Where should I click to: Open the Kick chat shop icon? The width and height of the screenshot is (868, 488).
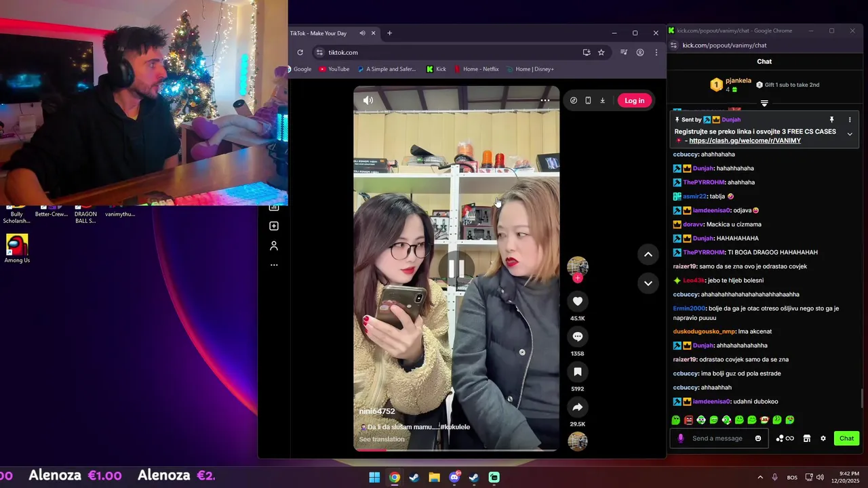click(x=807, y=439)
